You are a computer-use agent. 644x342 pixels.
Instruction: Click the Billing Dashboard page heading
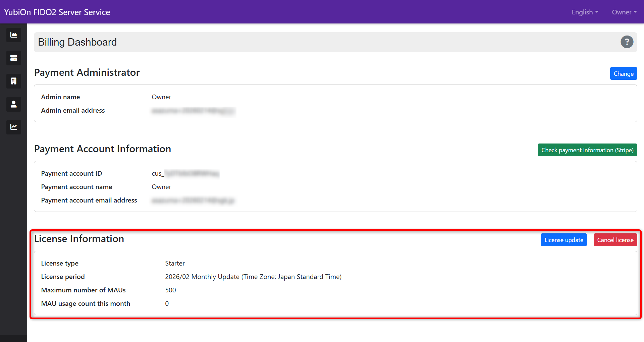77,42
